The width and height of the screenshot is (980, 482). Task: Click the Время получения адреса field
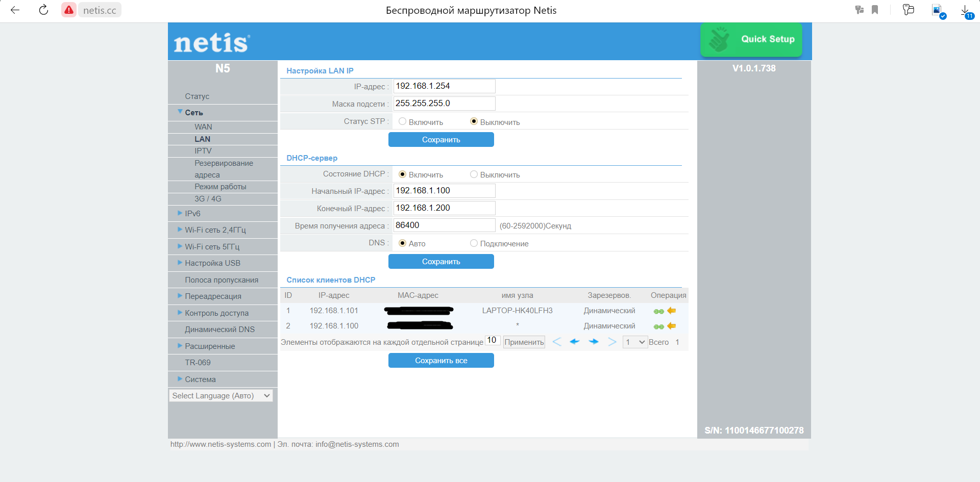[x=444, y=225]
